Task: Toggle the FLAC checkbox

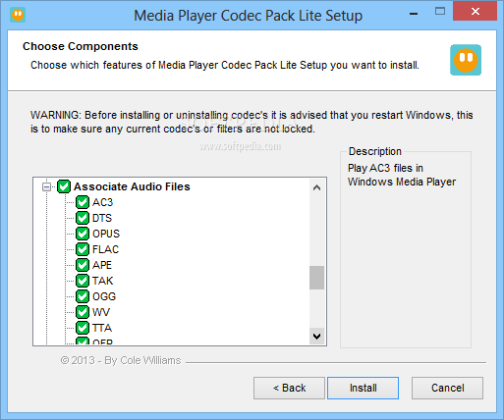Action: (x=83, y=249)
